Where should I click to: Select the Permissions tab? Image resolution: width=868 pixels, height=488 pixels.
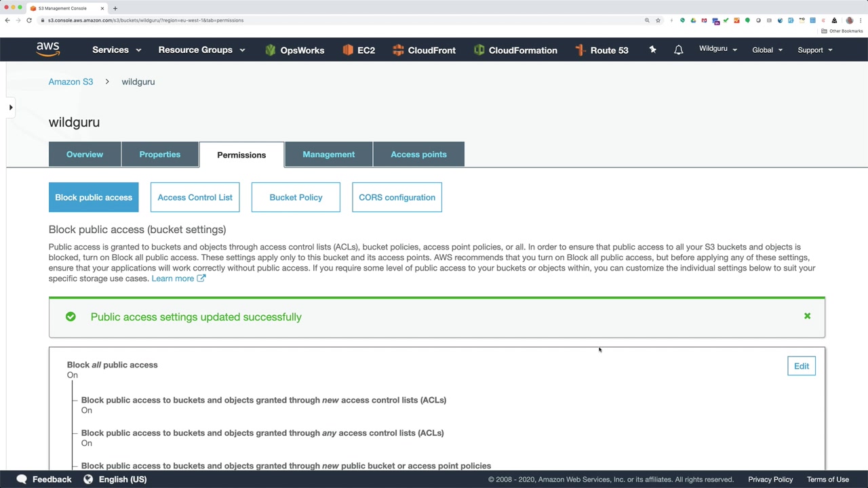[x=241, y=155]
